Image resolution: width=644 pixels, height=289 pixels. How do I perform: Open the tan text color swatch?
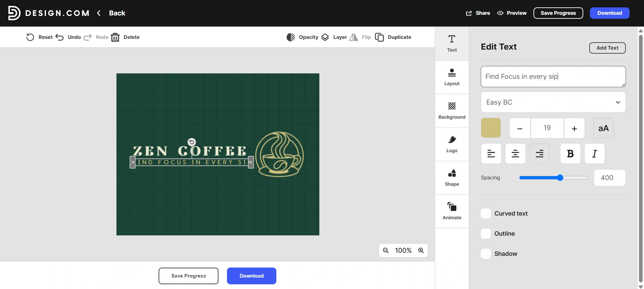[491, 128]
